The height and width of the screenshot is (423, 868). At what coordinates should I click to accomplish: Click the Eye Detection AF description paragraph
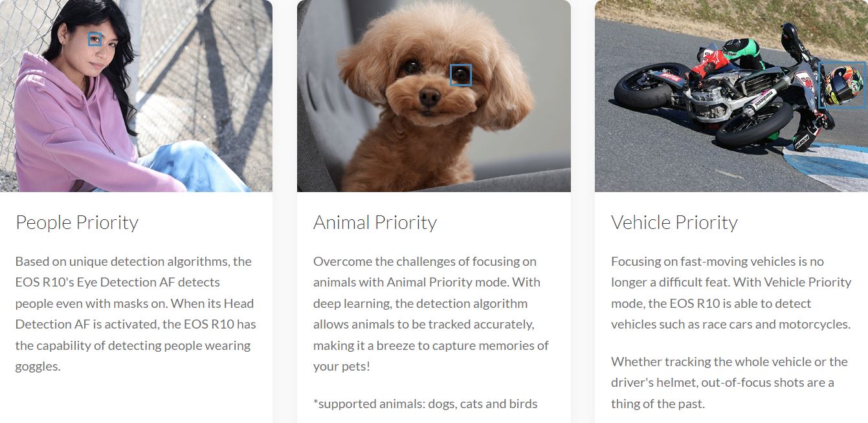[x=135, y=314]
